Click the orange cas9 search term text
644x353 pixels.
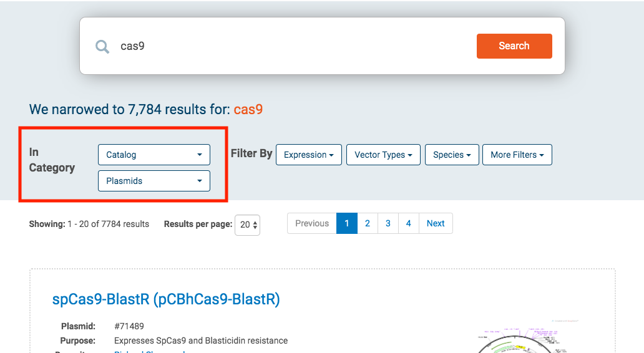point(248,110)
